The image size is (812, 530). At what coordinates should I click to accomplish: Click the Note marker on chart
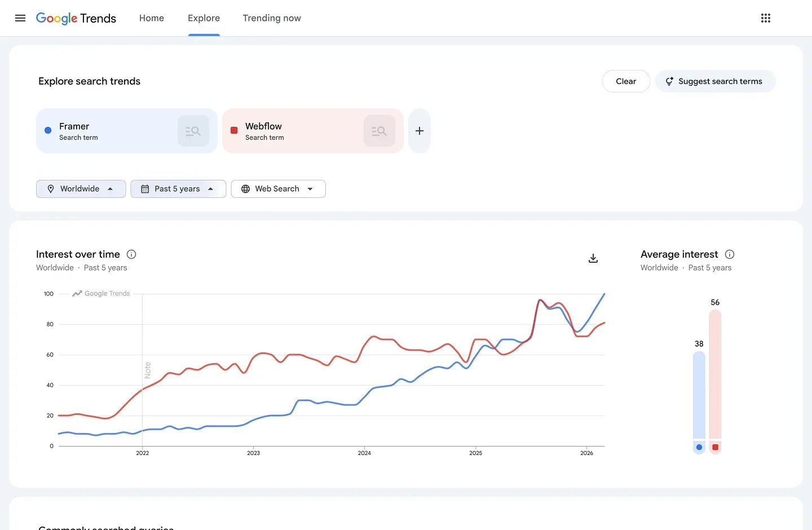[x=148, y=370]
